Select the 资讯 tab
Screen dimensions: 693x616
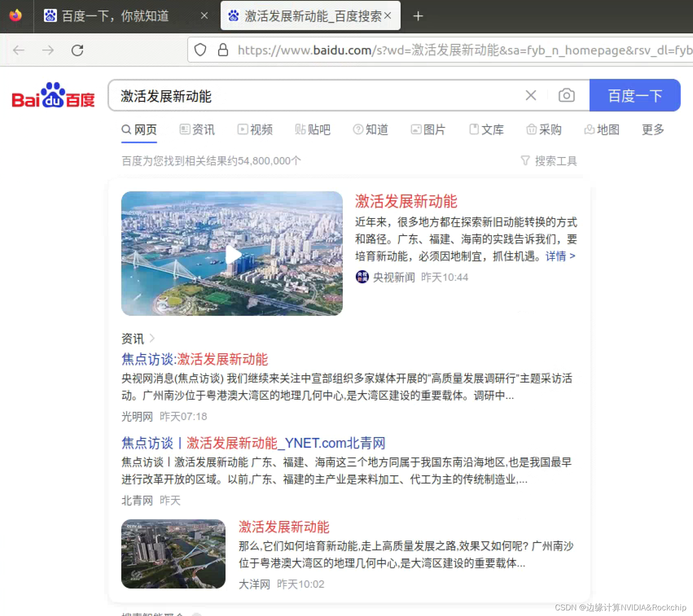197,129
